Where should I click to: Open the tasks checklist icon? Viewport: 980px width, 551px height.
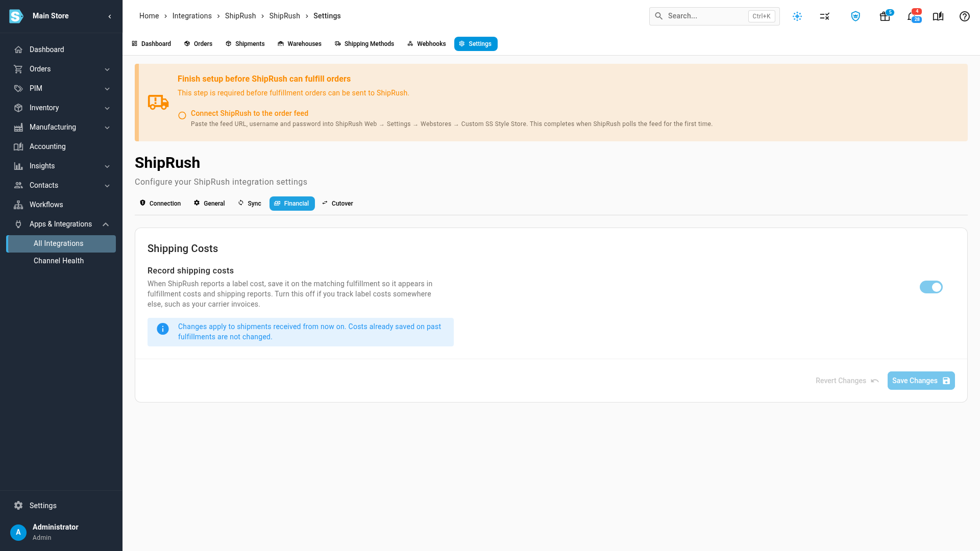point(825,16)
